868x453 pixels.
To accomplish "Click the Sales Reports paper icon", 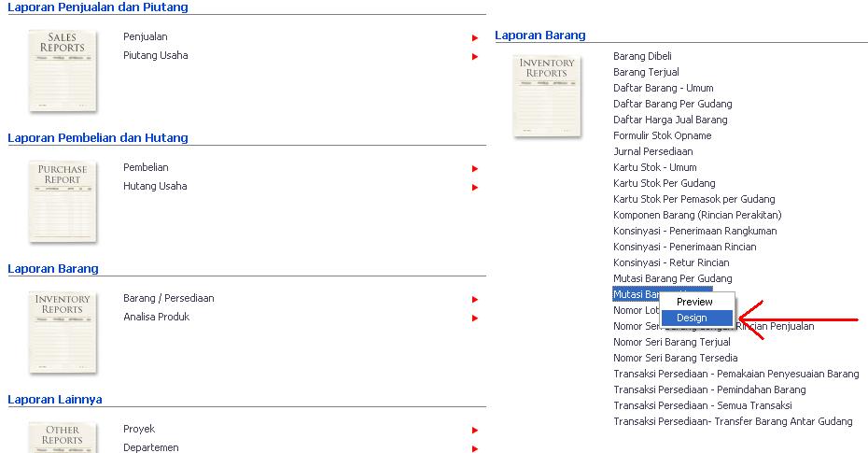I will point(63,70).
